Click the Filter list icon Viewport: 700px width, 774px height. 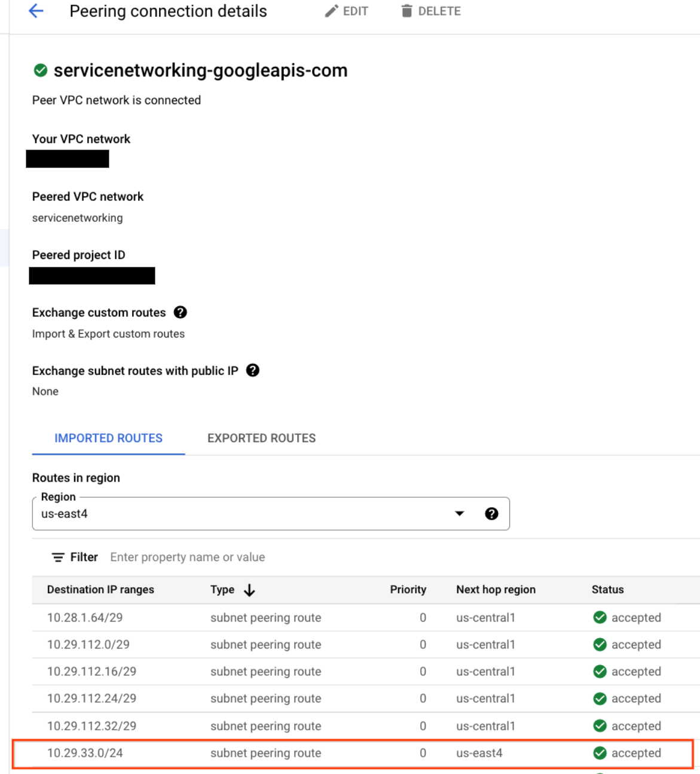coord(58,557)
